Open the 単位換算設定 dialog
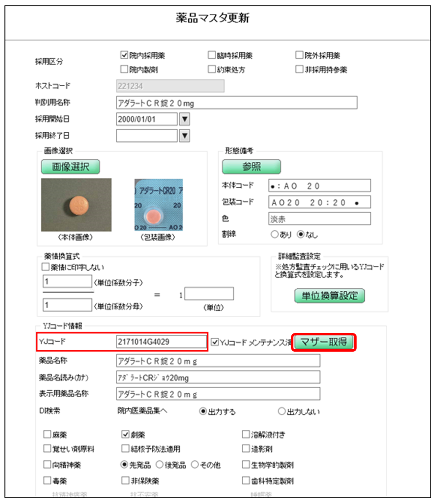 point(329,296)
